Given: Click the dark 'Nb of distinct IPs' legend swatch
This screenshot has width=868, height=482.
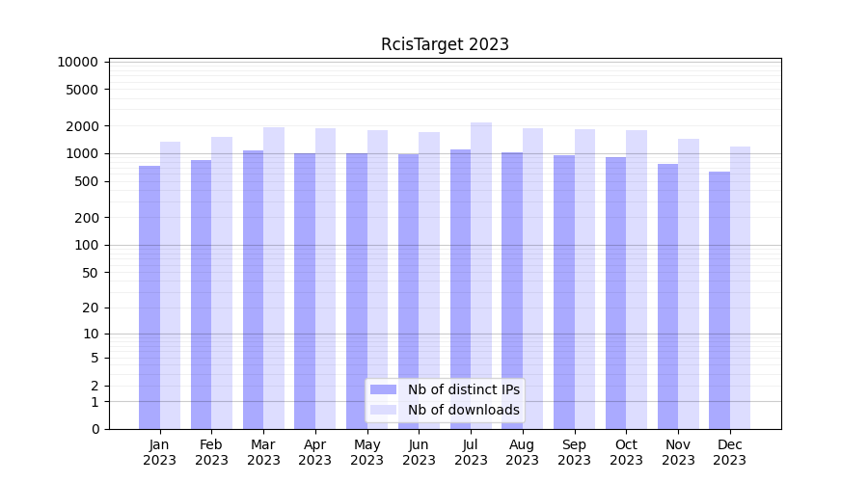Looking at the screenshot, I should tap(383, 389).
